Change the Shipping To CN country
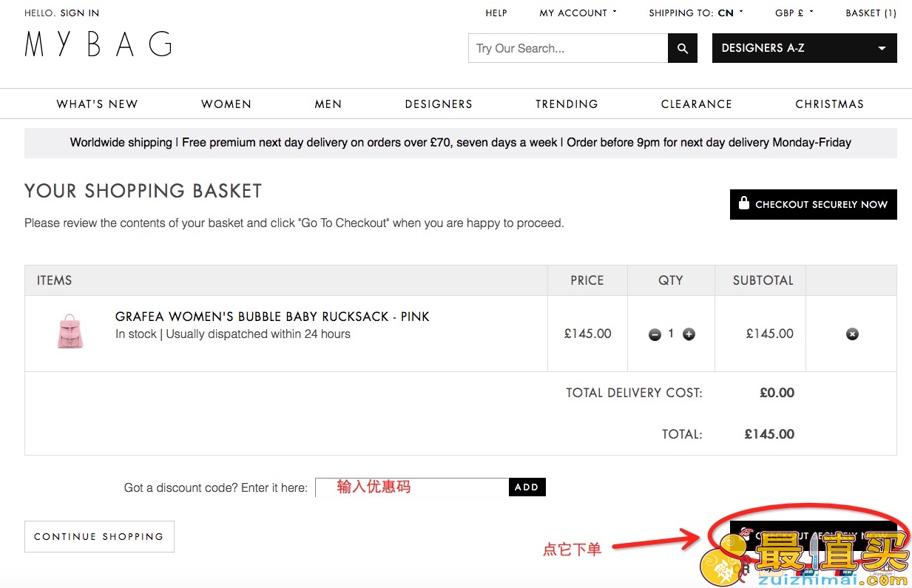Viewport: 912px width, 588px height. point(696,13)
